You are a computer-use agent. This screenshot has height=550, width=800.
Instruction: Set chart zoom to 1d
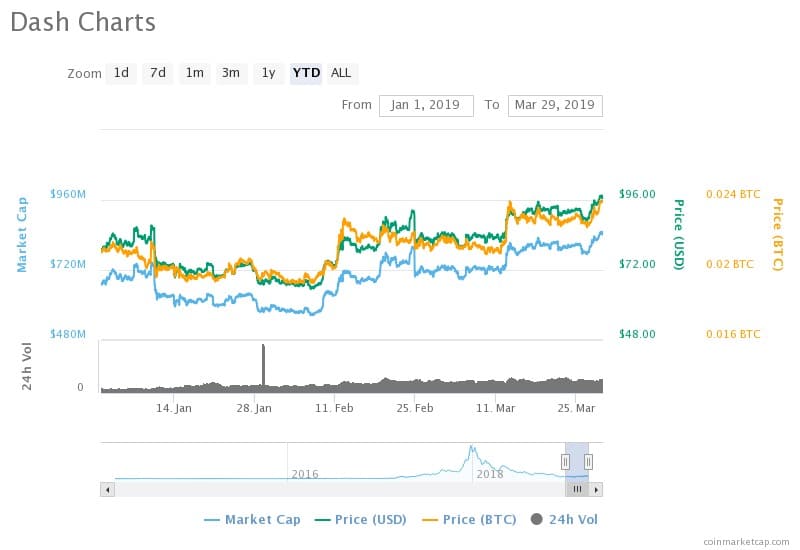click(121, 73)
